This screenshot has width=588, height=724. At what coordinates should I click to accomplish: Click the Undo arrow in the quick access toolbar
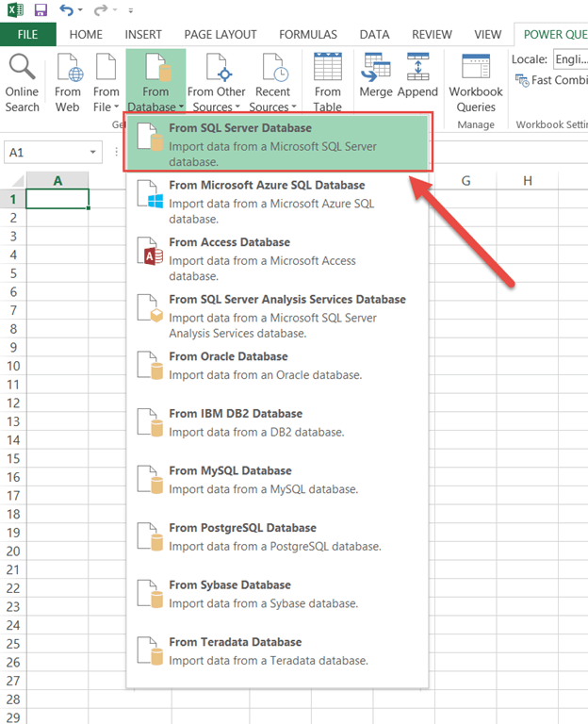click(66, 10)
